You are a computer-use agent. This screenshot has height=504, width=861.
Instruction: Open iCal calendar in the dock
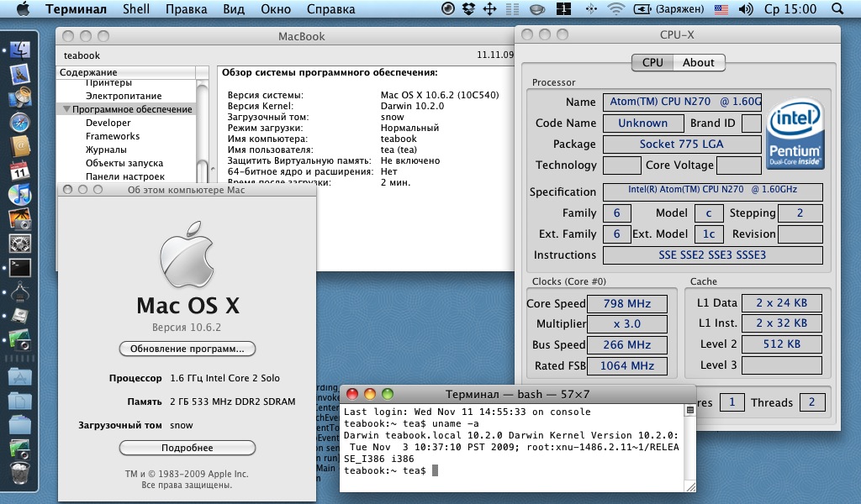tap(19, 171)
